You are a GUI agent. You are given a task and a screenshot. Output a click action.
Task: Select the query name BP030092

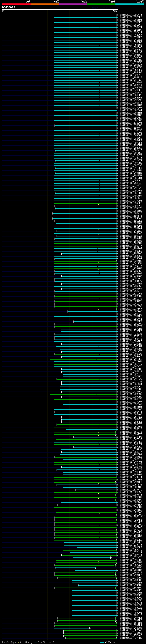click(8, 7)
